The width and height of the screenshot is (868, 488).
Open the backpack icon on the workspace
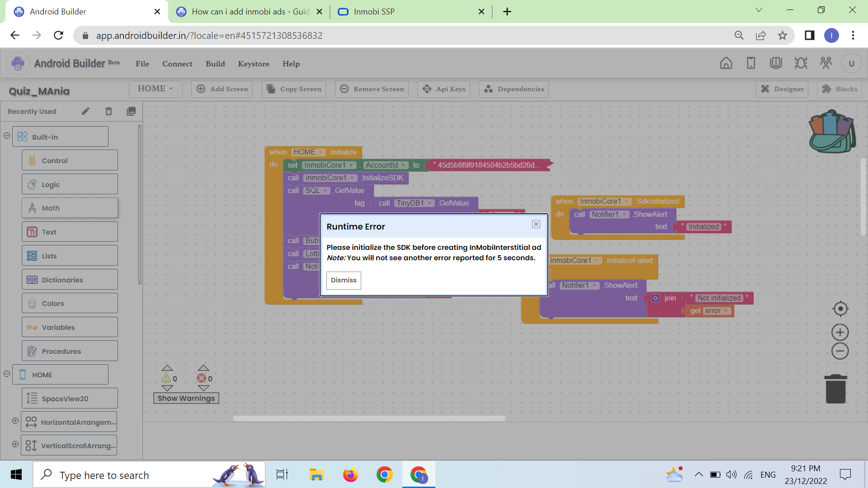click(832, 131)
